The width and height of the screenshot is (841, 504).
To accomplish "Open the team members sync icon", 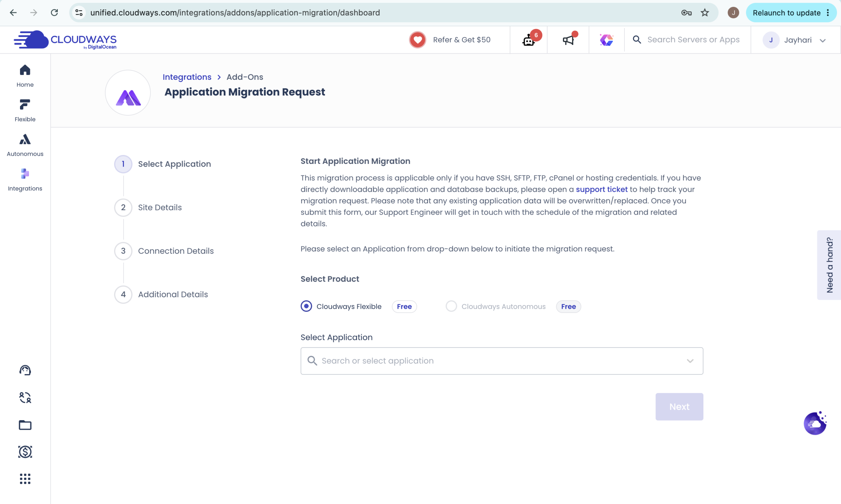I will coord(25,397).
